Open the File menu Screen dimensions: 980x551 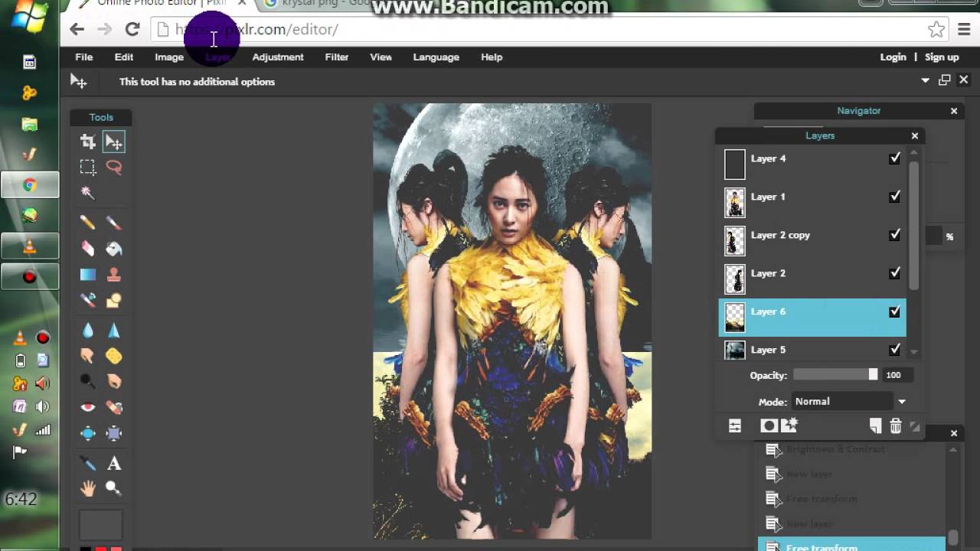pyautogui.click(x=84, y=57)
